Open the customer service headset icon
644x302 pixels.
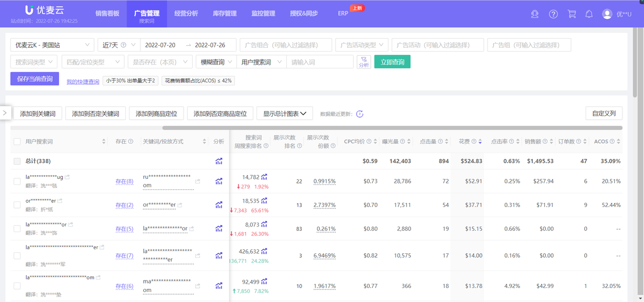point(535,14)
